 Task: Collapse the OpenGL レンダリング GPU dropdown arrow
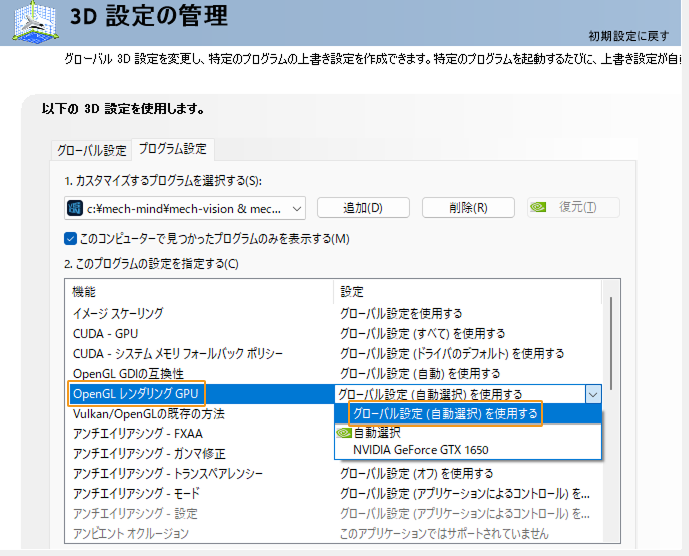coord(593,394)
